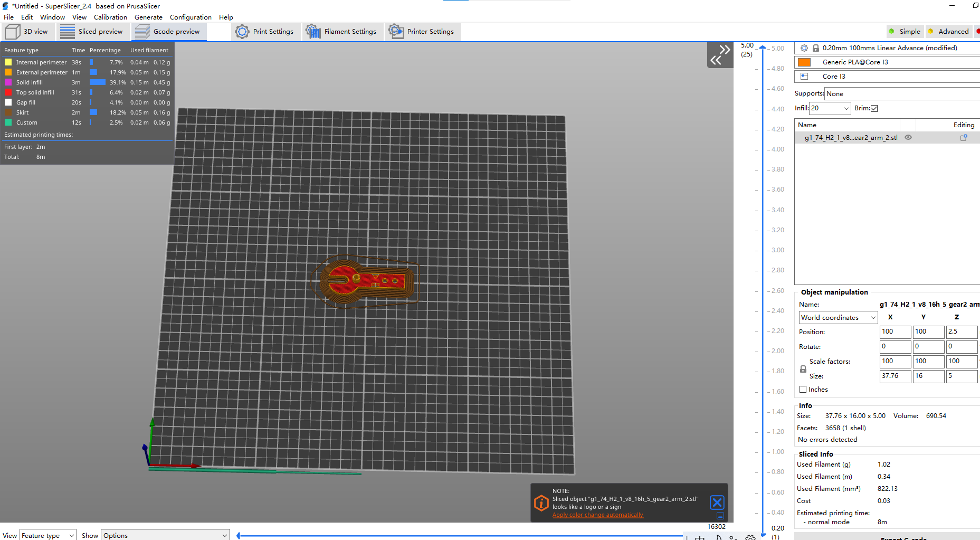Viewport: 980px width, 540px height.
Task: Click the print preset gear icon
Action: pyautogui.click(x=804, y=48)
